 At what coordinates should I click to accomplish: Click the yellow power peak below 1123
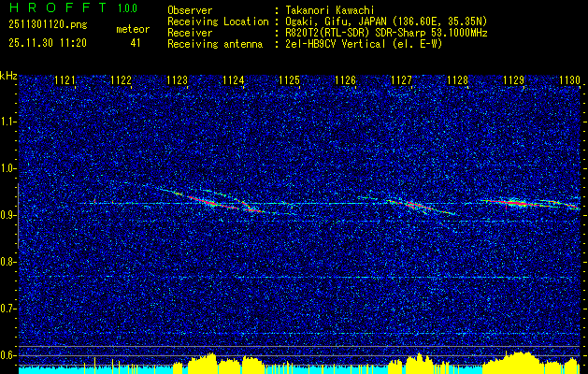(x=203, y=361)
